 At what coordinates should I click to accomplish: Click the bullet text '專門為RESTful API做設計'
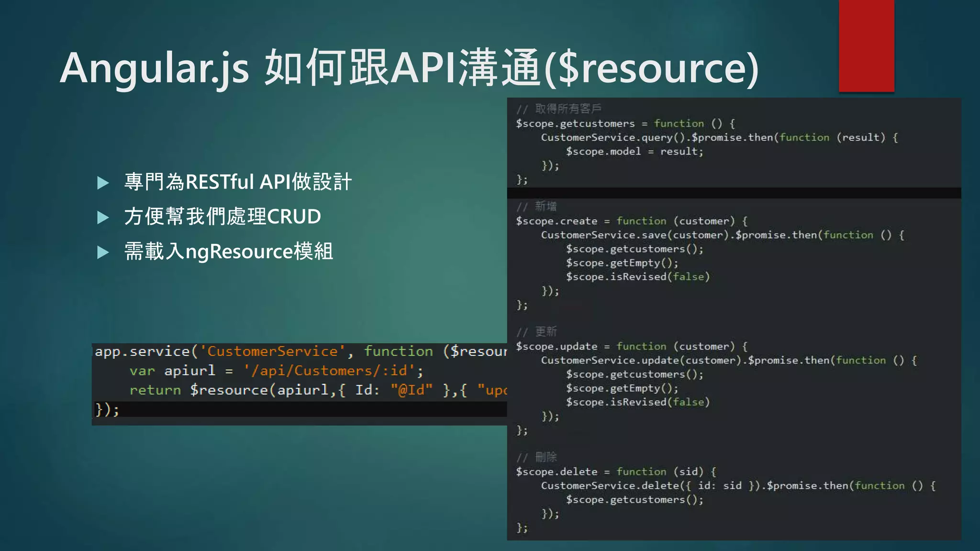(x=238, y=182)
